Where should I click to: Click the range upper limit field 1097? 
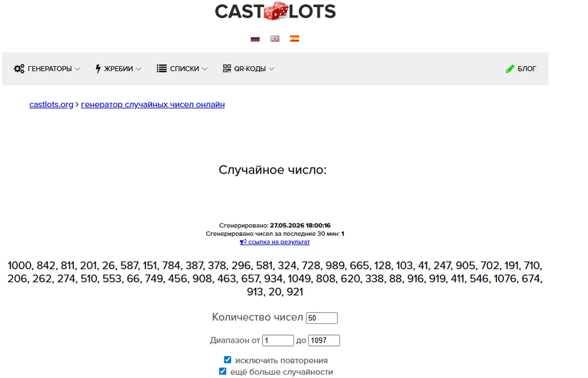coord(324,341)
